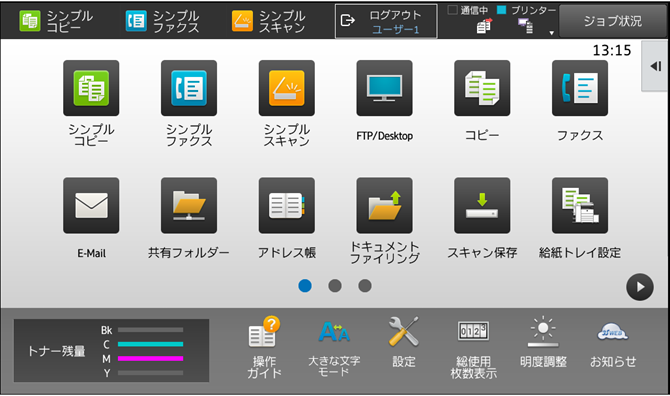Image resolution: width=670 pixels, height=396 pixels.
Task: Open Simple Fax (シンプルファクス) home tile
Action: tap(189, 88)
